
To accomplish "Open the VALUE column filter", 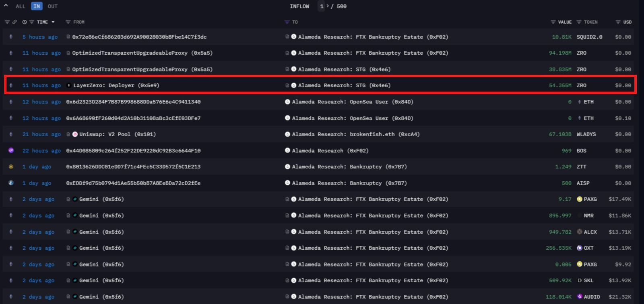I will pos(553,22).
